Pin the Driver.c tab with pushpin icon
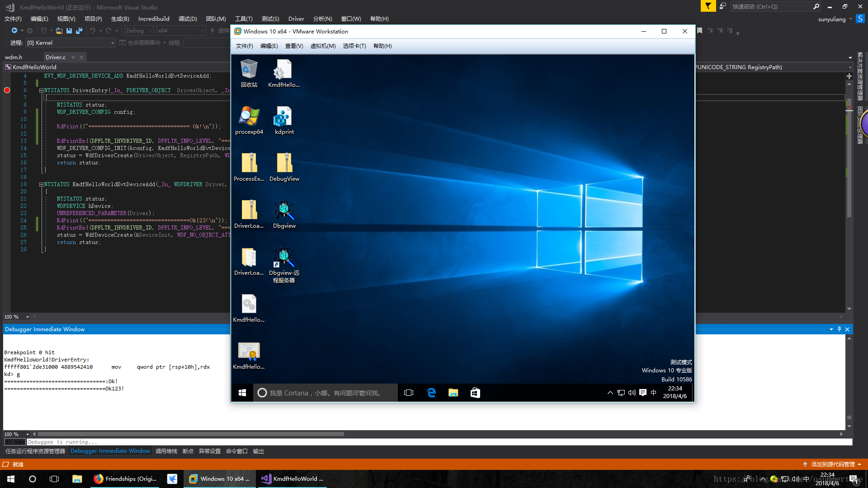 pos(73,57)
